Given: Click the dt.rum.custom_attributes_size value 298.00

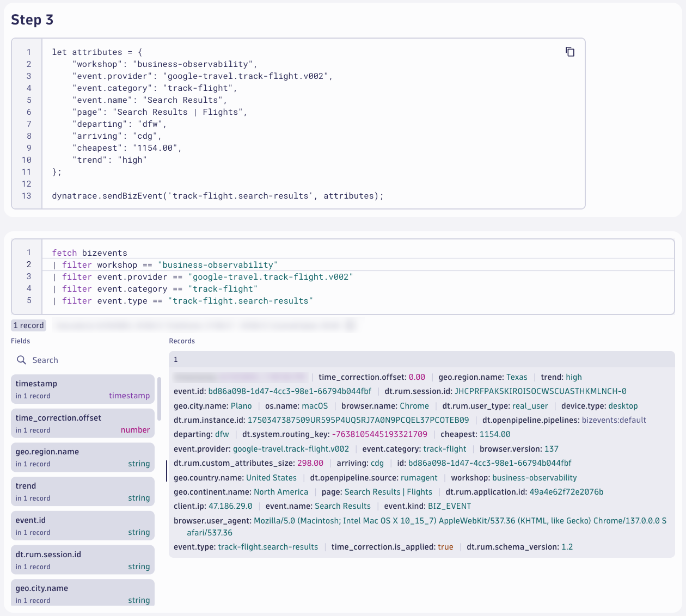Looking at the screenshot, I should (310, 463).
